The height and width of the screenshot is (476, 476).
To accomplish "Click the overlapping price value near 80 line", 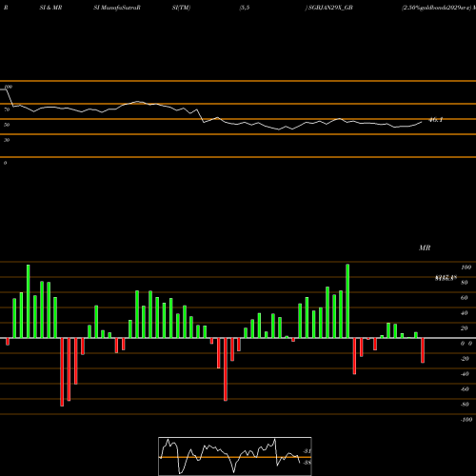I will [x=446, y=278].
